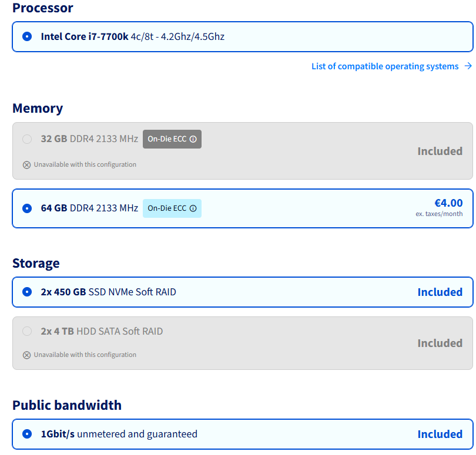Click the Storage section heading
476x455 pixels.
click(36, 263)
